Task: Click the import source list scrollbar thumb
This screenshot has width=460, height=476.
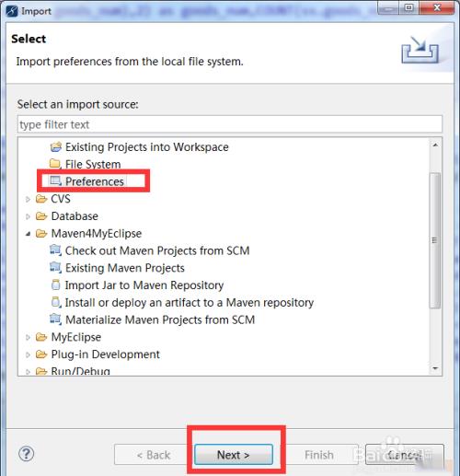Action: click(435, 240)
